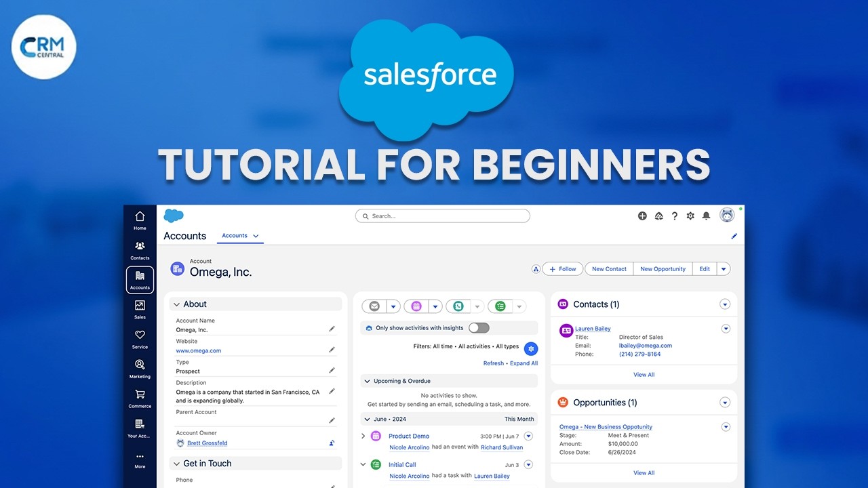This screenshot has height=488, width=868.
Task: Open log a call dropdown arrow
Action: (477, 306)
